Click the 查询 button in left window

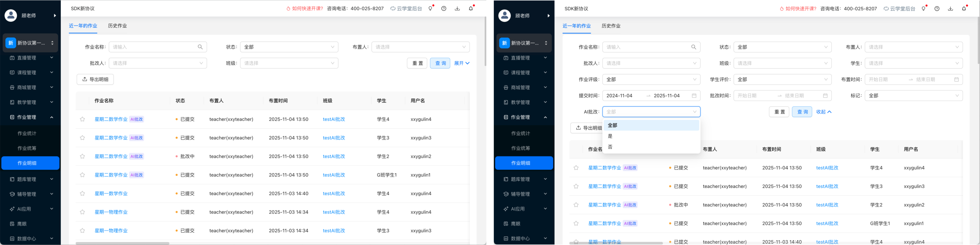(x=440, y=63)
